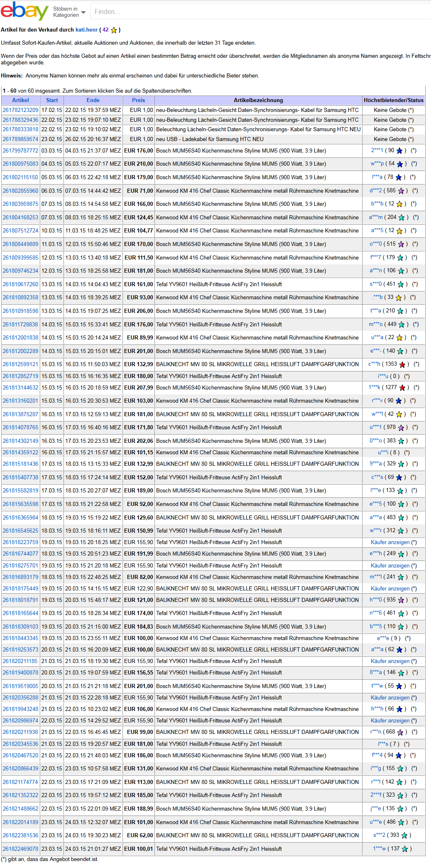
Task: Click the turquoise star next to score 210
Action: click(400, 311)
